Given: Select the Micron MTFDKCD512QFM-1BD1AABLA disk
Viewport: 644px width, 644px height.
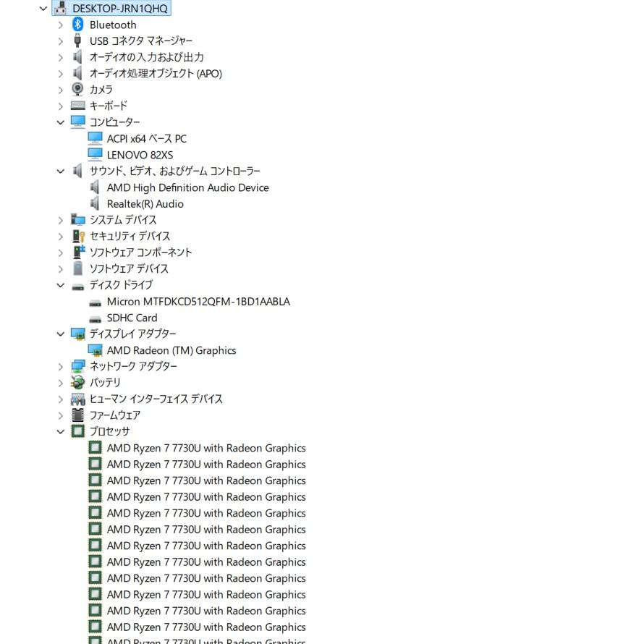Looking at the screenshot, I should [x=198, y=301].
